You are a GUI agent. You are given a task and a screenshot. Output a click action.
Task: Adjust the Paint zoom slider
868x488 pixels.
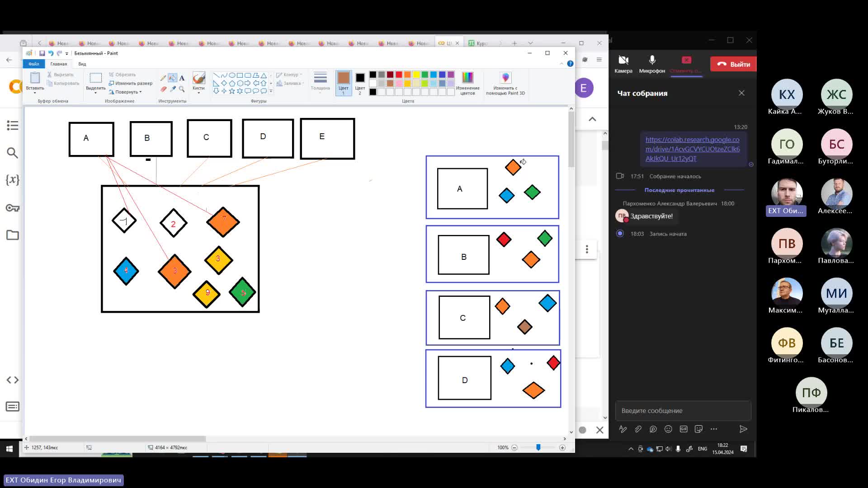538,447
